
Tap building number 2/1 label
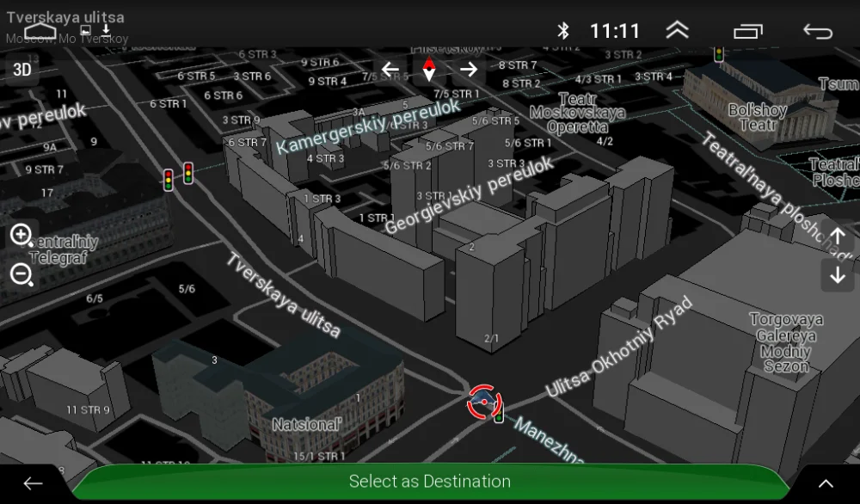point(491,338)
